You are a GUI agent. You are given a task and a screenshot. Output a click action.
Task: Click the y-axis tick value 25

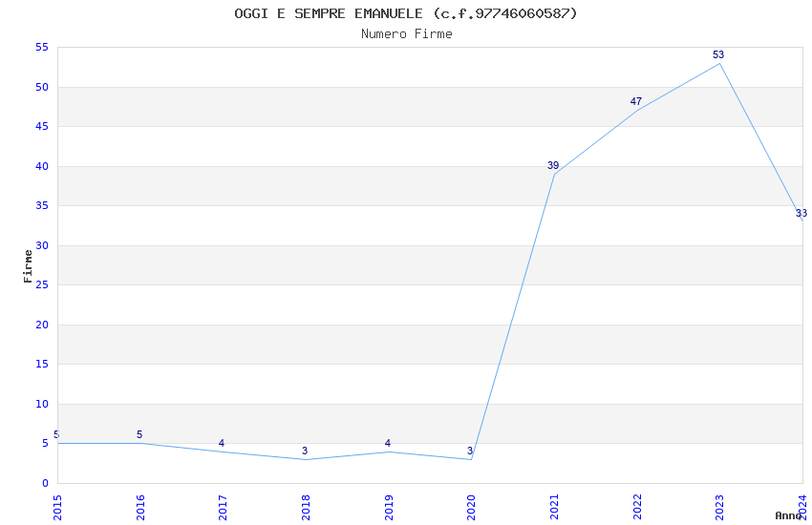point(42,285)
